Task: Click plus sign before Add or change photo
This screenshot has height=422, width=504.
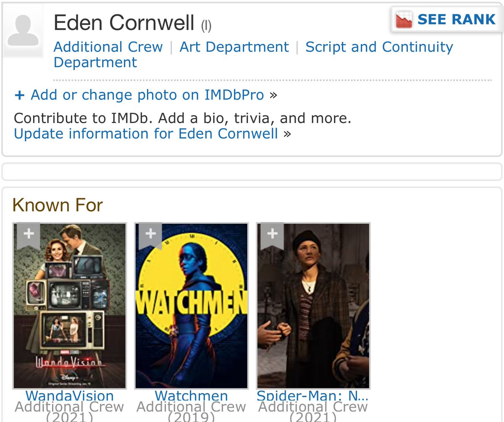Action: [x=19, y=95]
